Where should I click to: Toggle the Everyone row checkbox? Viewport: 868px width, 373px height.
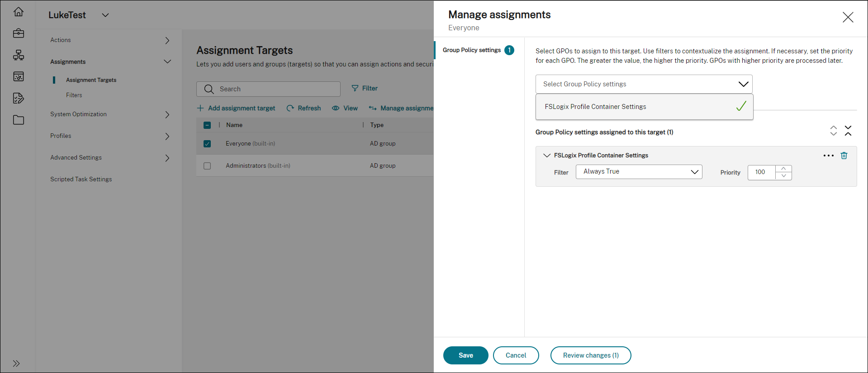tap(207, 144)
